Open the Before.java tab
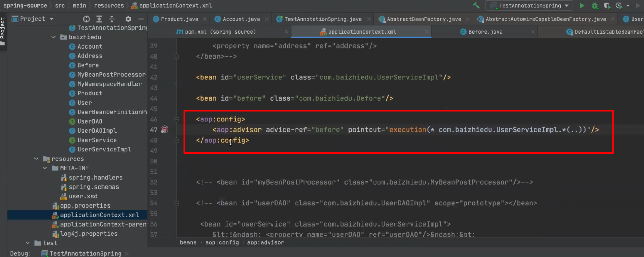This screenshot has width=644, height=257. pyautogui.click(x=485, y=32)
